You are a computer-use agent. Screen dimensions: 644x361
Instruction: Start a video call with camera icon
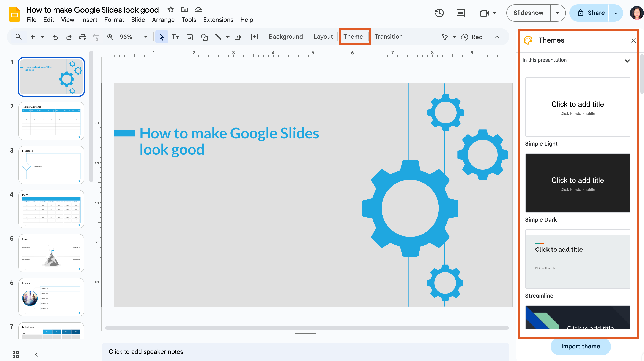[x=484, y=13]
